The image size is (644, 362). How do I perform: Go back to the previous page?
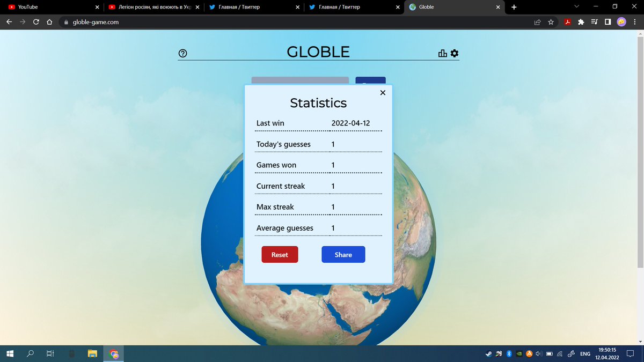coord(9,22)
